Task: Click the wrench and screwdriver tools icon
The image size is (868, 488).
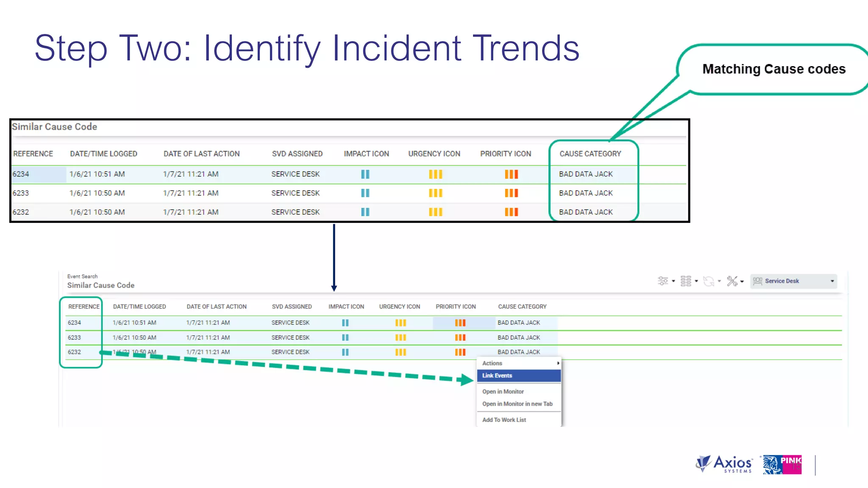Action: (732, 281)
